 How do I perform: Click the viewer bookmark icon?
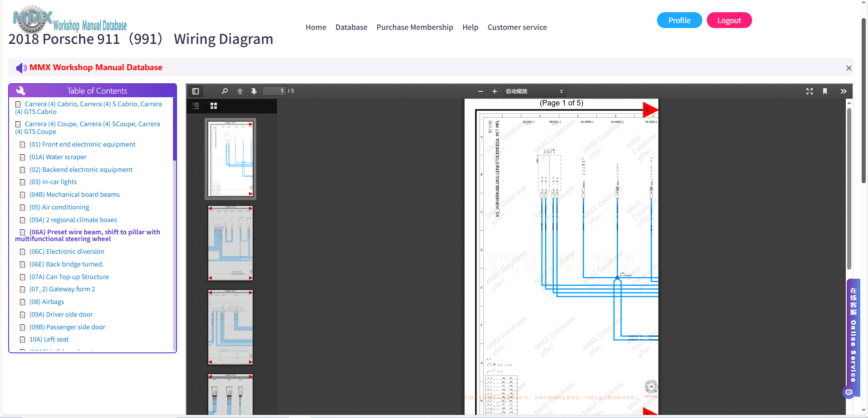click(825, 91)
